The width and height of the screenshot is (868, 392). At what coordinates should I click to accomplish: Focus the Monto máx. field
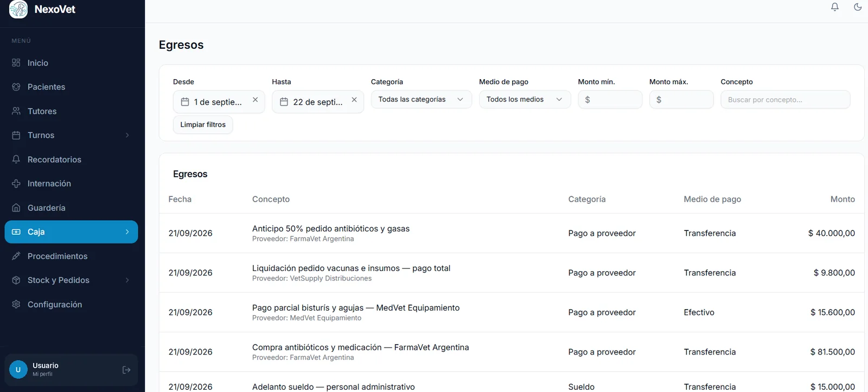[681, 100]
